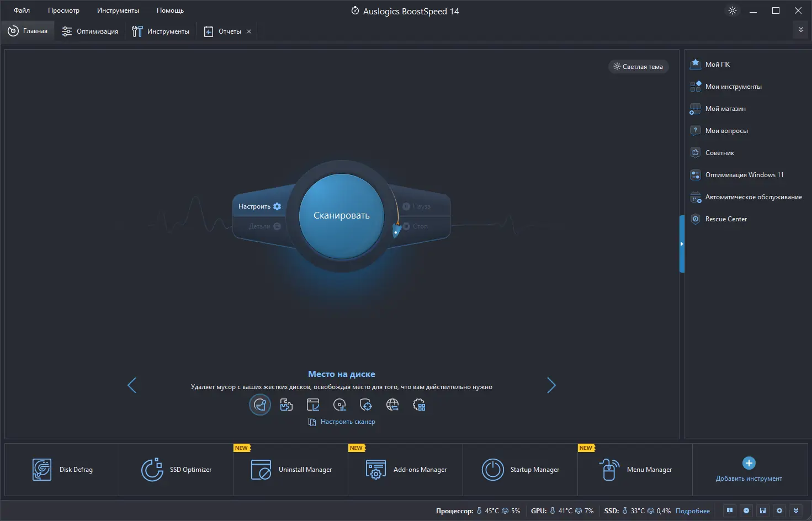Select the globe internet scan category icon

click(x=392, y=405)
